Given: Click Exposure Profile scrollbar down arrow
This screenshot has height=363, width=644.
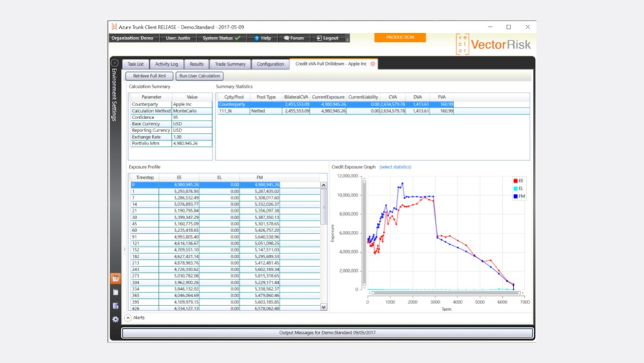Looking at the screenshot, I should click(x=323, y=307).
